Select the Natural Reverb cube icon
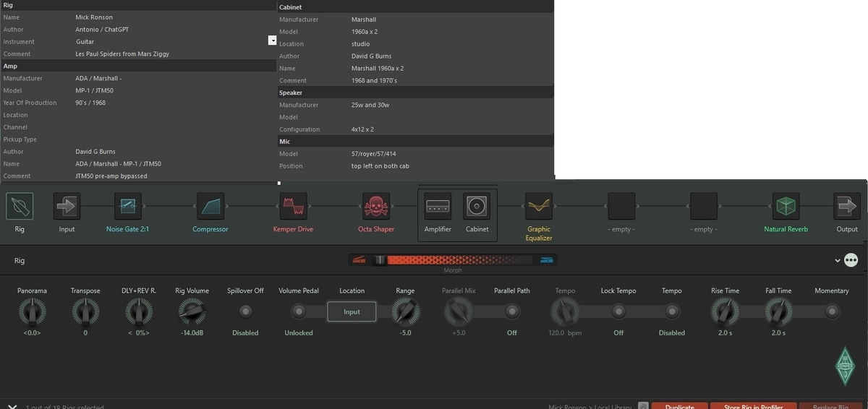Image resolution: width=868 pixels, height=409 pixels. [786, 206]
